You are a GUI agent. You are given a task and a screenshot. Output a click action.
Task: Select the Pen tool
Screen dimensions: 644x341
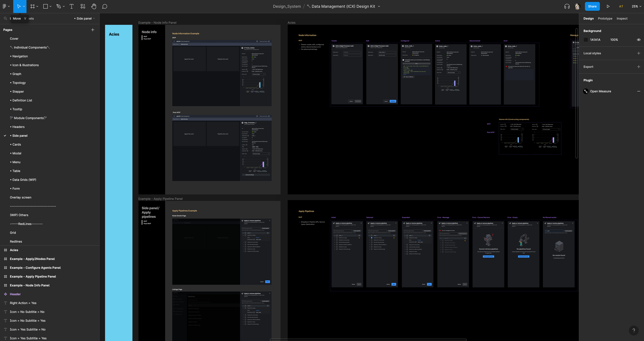click(x=59, y=6)
